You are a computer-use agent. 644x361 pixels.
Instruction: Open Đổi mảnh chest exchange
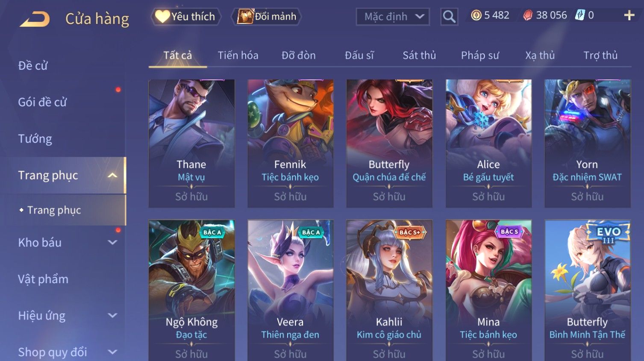click(267, 17)
